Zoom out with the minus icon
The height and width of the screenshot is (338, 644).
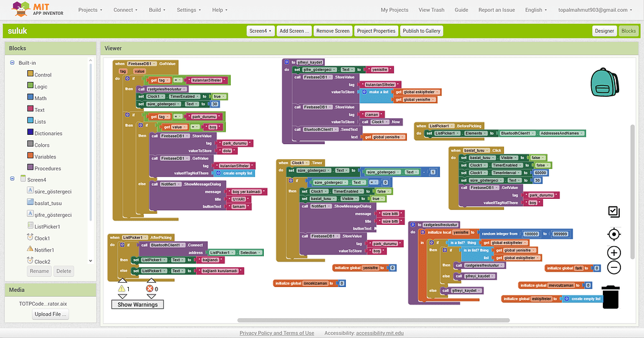click(614, 268)
